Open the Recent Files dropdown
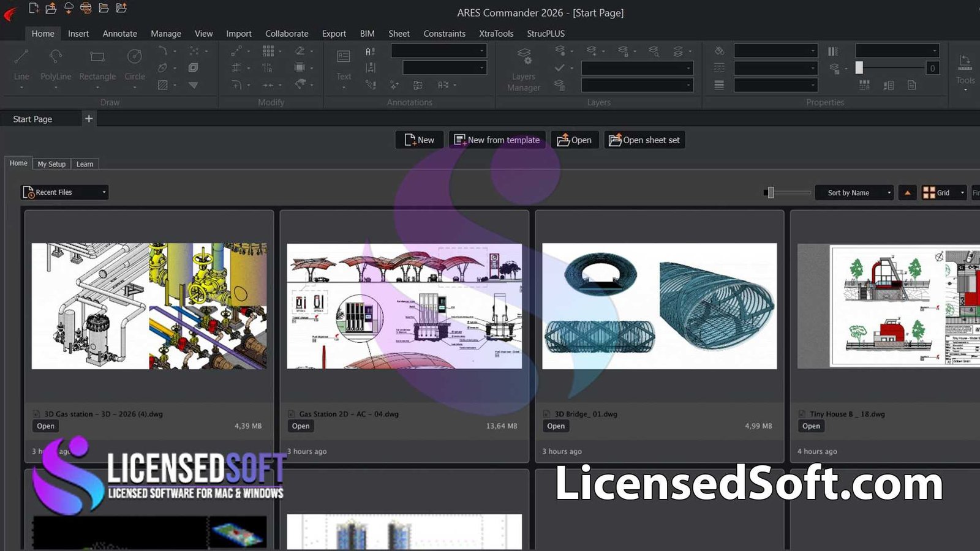980x551 pixels. 65,192
